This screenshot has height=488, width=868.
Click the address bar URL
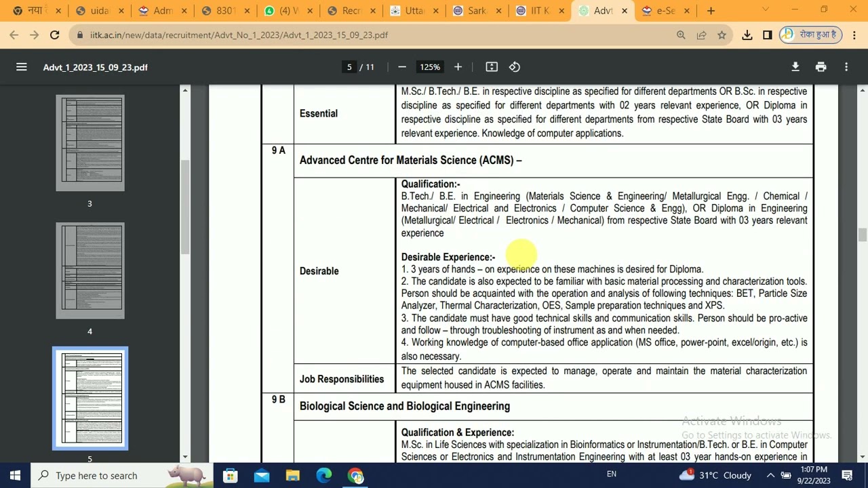[239, 35]
